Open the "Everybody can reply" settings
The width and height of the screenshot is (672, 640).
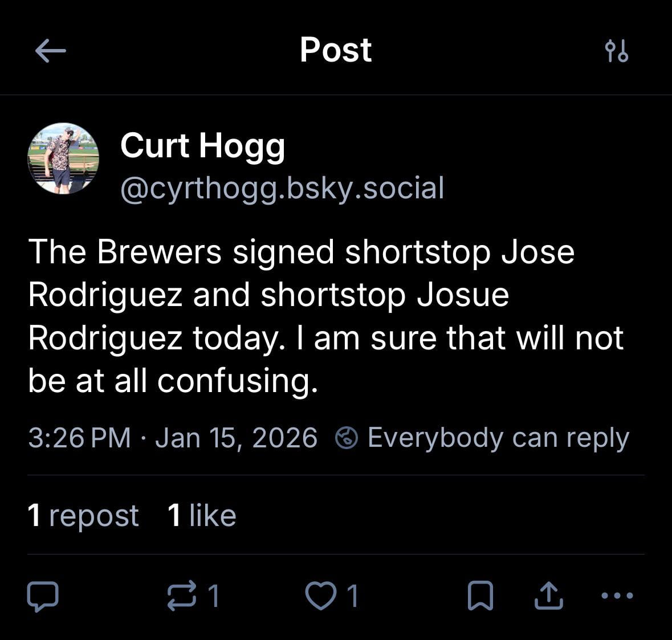(x=498, y=438)
